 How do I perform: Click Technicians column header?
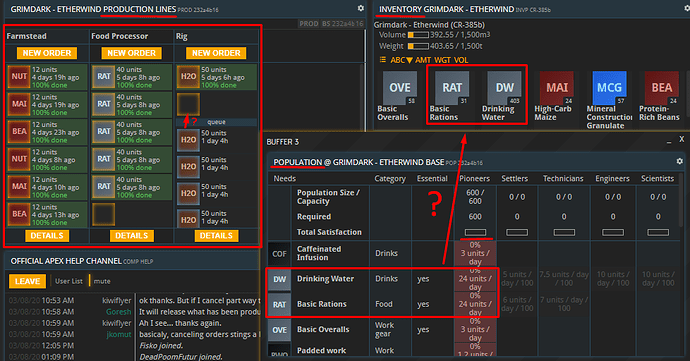coord(564,178)
